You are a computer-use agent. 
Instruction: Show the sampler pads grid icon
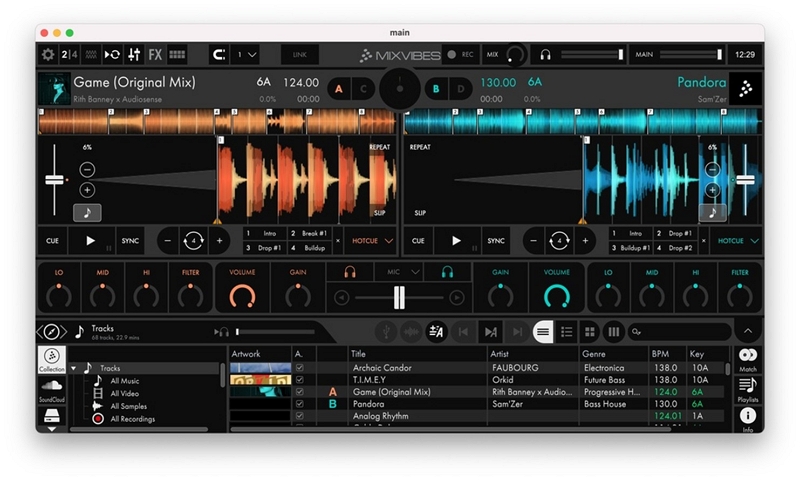[177, 55]
